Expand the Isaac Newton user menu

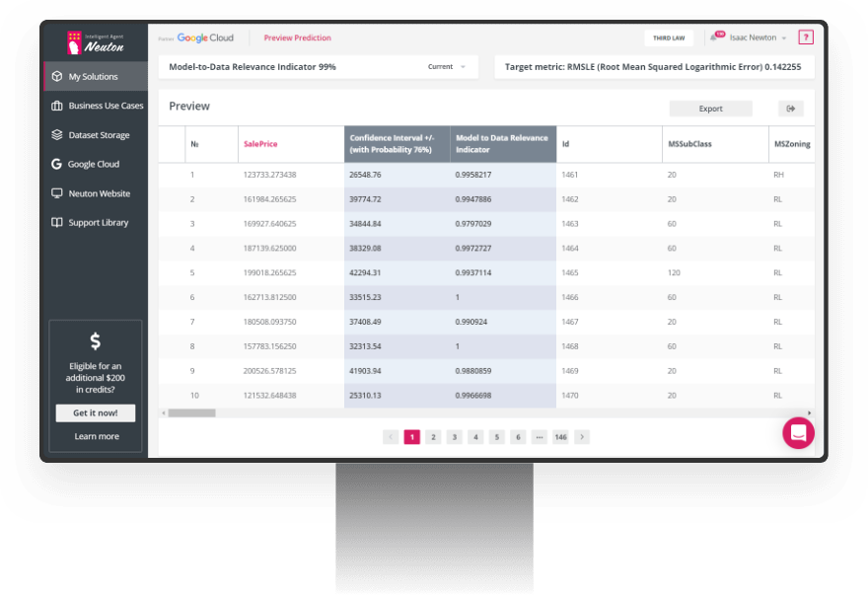(x=758, y=37)
